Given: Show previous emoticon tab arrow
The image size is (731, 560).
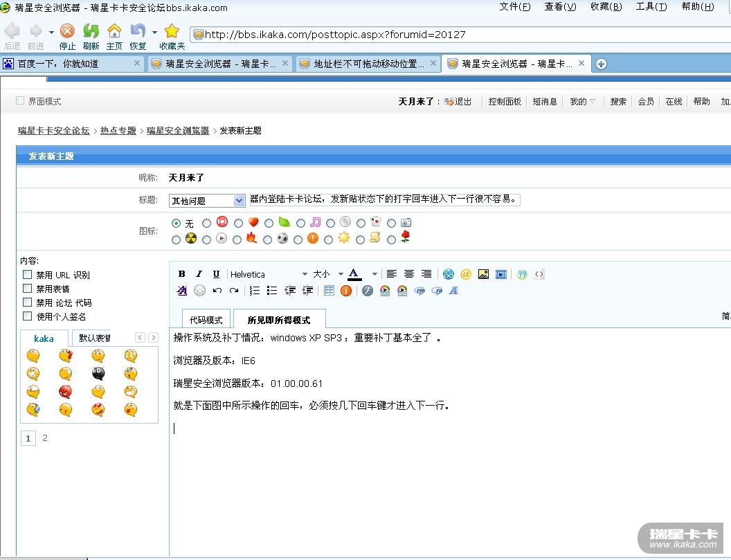Looking at the screenshot, I should pyautogui.click(x=140, y=337).
